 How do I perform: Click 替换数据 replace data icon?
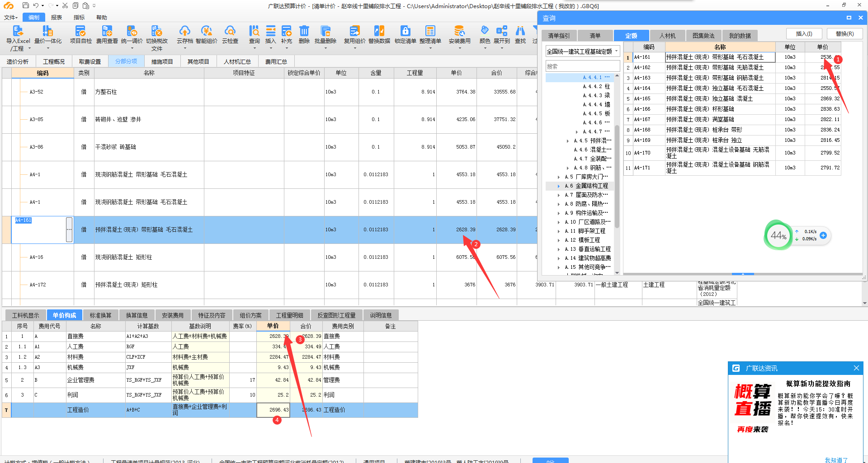pyautogui.click(x=379, y=31)
